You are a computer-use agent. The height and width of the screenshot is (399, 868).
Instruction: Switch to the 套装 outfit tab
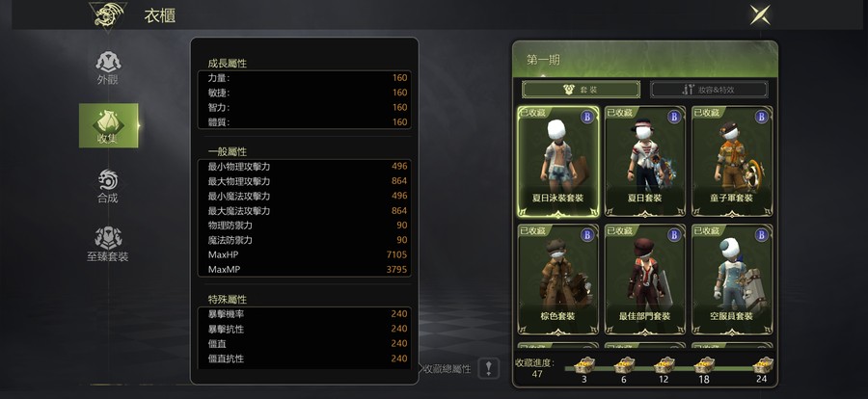coord(581,89)
